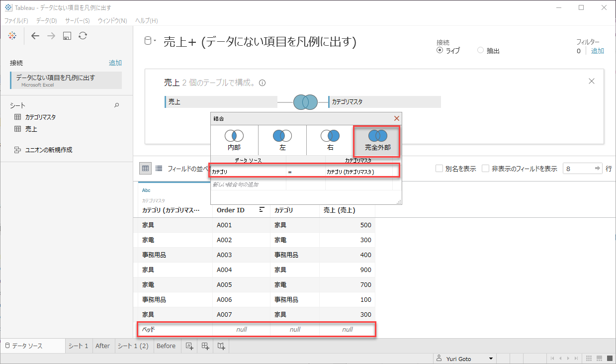Open the data source cylinder dropdown
The image size is (616, 364).
[x=150, y=41]
